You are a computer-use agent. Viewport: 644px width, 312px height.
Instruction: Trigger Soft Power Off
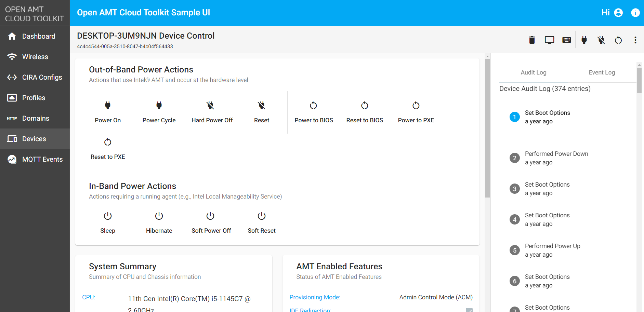[211, 223]
